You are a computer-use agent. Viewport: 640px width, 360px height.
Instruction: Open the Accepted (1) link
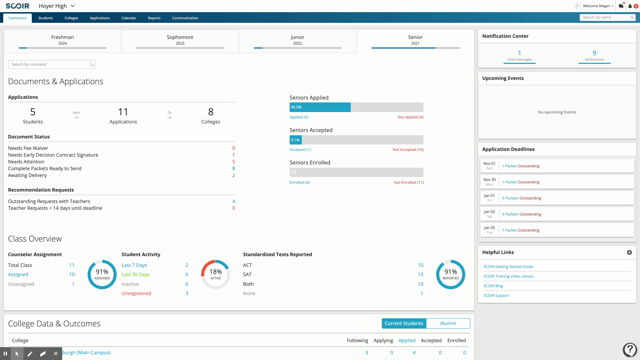click(x=300, y=150)
